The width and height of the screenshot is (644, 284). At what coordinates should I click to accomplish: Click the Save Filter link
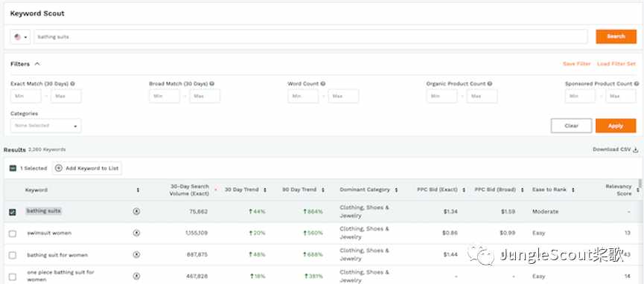point(577,64)
